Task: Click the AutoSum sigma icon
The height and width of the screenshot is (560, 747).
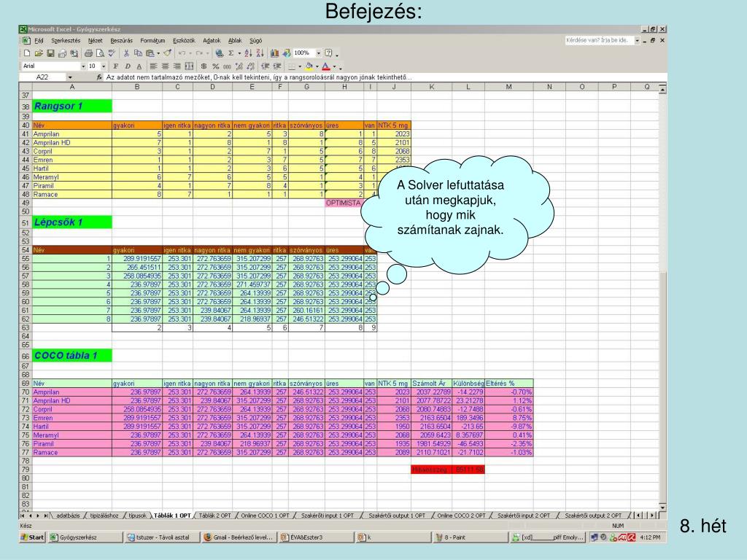Action: [x=231, y=53]
